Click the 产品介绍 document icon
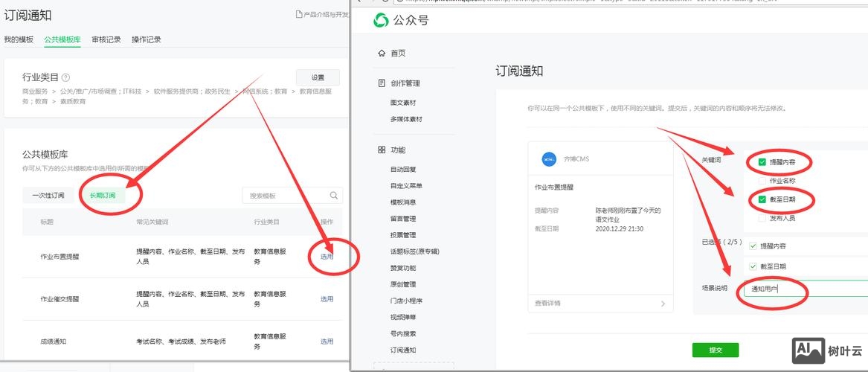 click(299, 14)
